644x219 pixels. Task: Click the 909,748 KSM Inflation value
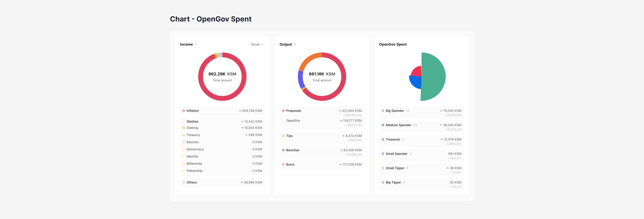[250, 111]
